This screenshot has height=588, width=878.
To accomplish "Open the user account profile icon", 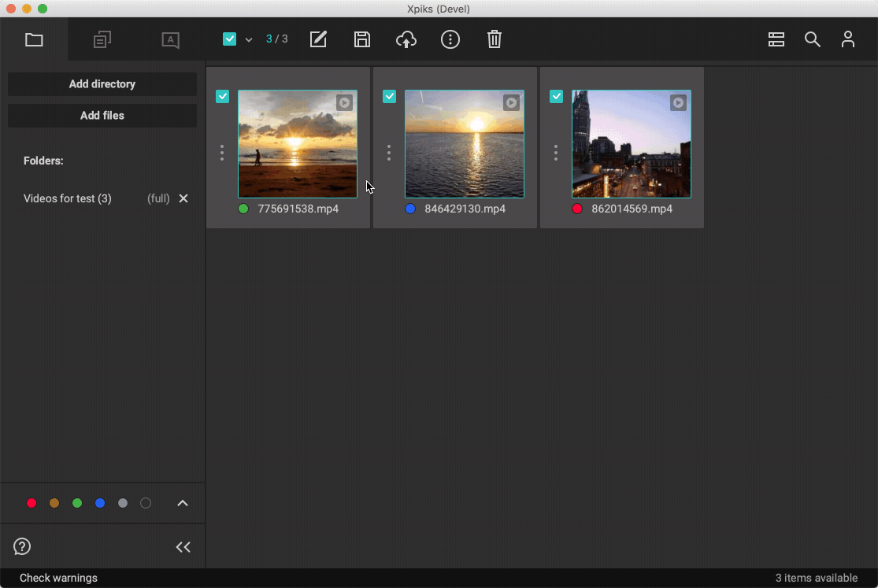I will [x=848, y=39].
